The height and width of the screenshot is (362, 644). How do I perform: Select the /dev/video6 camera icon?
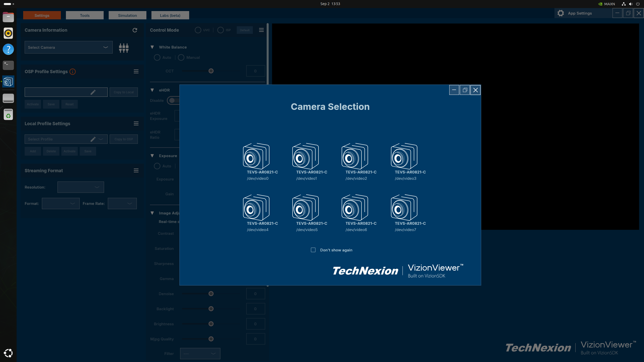pos(355,207)
